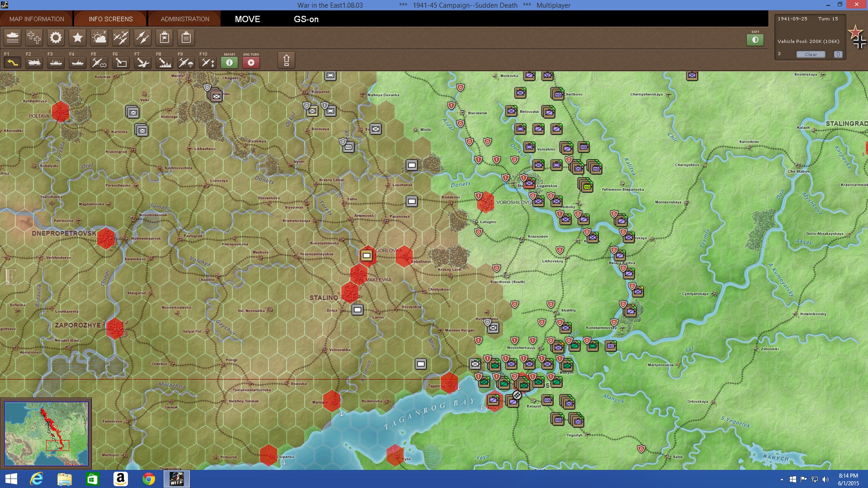Select the grey unit south of Dolya
The image size is (868, 488).
coord(358,310)
